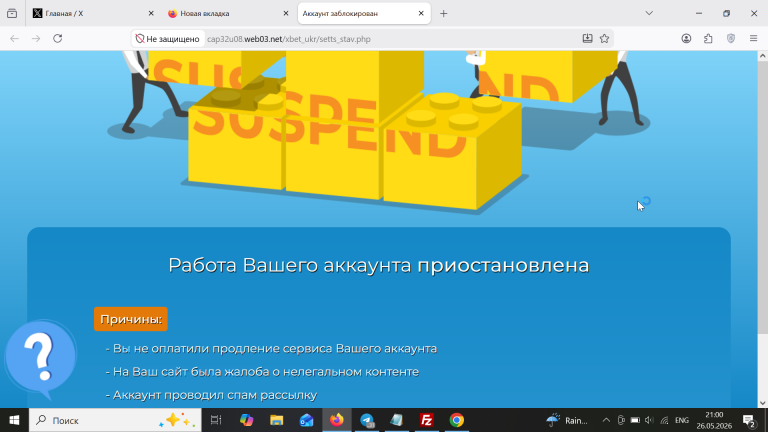Screen dimensions: 768x432
Task: Switch to the Главная / X tab
Action: click(x=93, y=14)
